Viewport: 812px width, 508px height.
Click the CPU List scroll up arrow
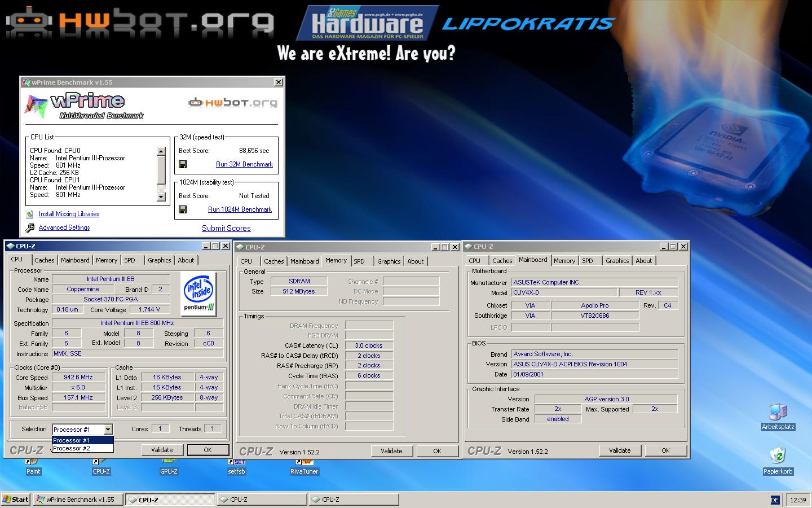point(161,151)
